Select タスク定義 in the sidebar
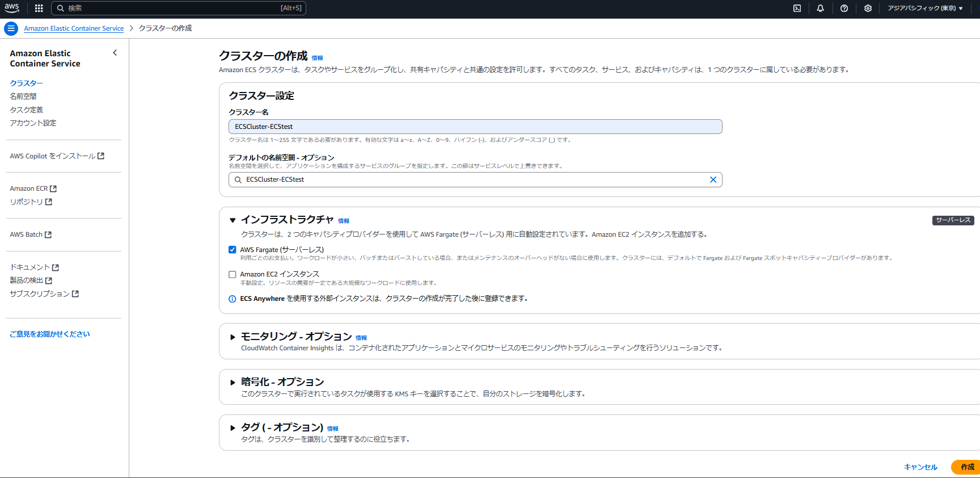 [x=26, y=110]
